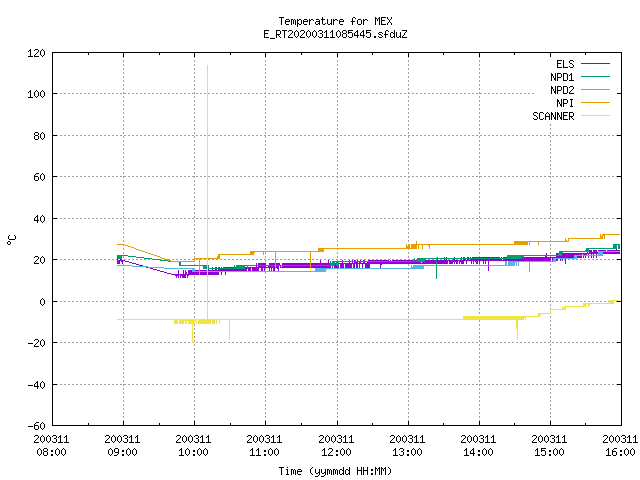Click the y-axis label -20

(x=36, y=343)
